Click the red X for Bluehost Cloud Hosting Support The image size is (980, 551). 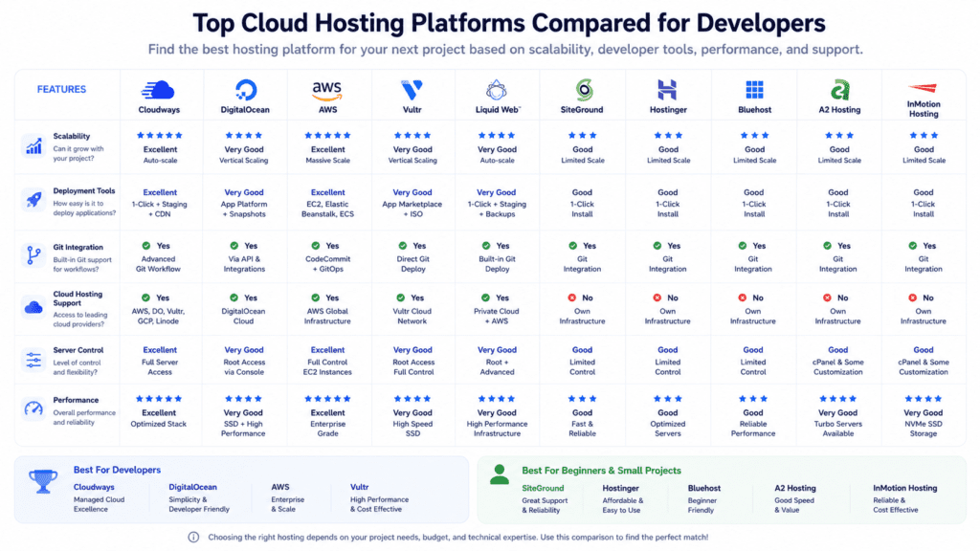coord(742,298)
